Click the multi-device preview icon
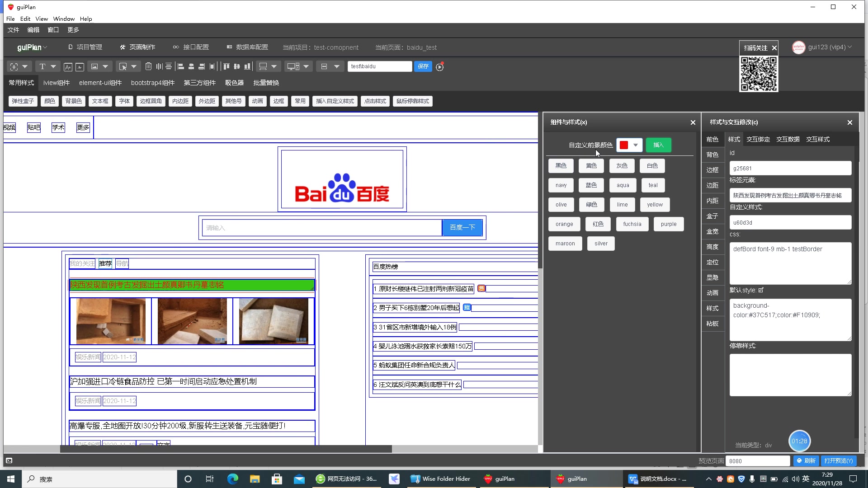The width and height of the screenshot is (868, 488). click(x=293, y=66)
